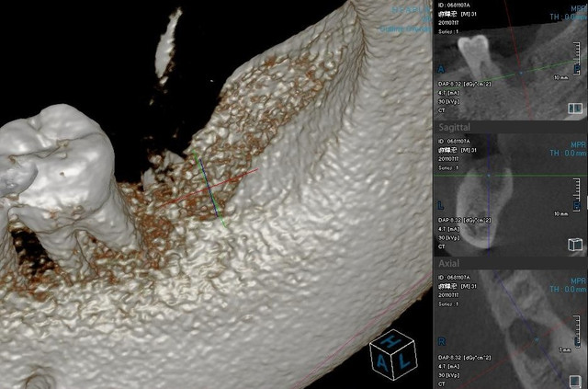Screen dimensions: 588x389
Task: Click the DAP dose value in the top pane
Action: click(465, 84)
